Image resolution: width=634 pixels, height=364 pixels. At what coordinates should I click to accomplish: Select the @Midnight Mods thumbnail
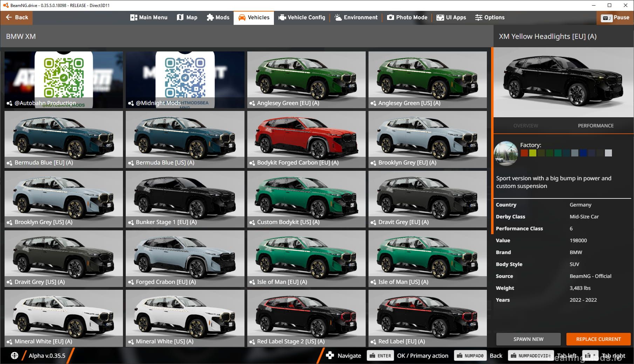tap(185, 80)
